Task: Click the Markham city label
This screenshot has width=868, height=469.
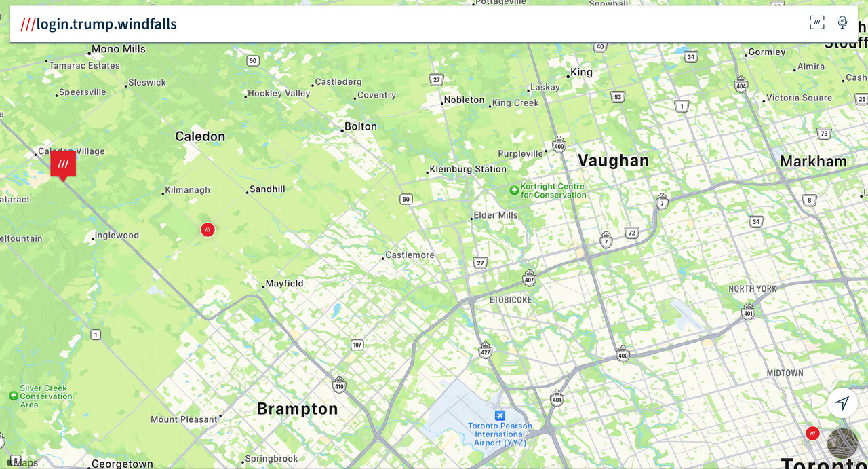Action: tap(813, 162)
